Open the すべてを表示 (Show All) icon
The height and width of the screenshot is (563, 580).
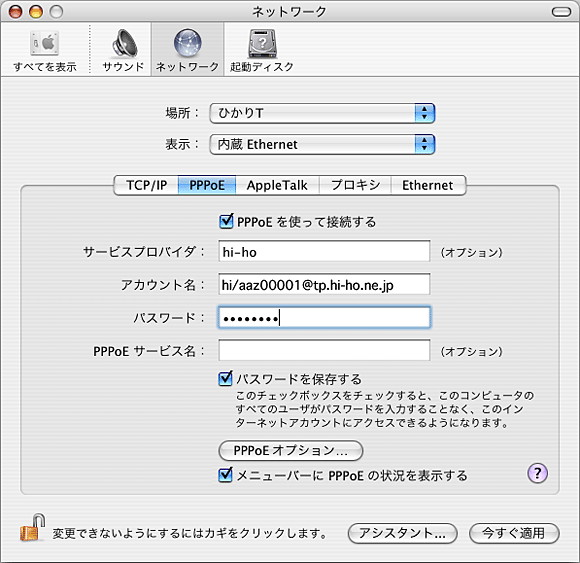click(44, 43)
